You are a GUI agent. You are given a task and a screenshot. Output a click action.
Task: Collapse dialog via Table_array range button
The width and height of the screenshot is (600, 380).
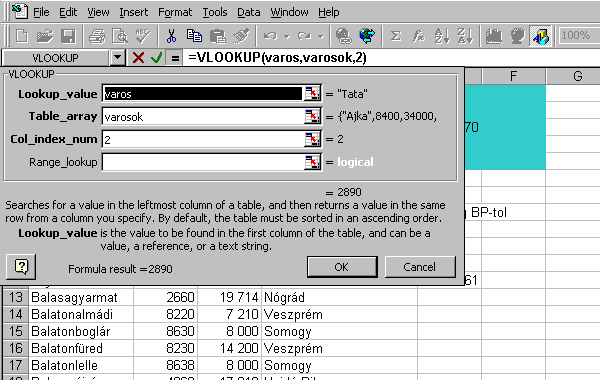pyautogui.click(x=312, y=116)
